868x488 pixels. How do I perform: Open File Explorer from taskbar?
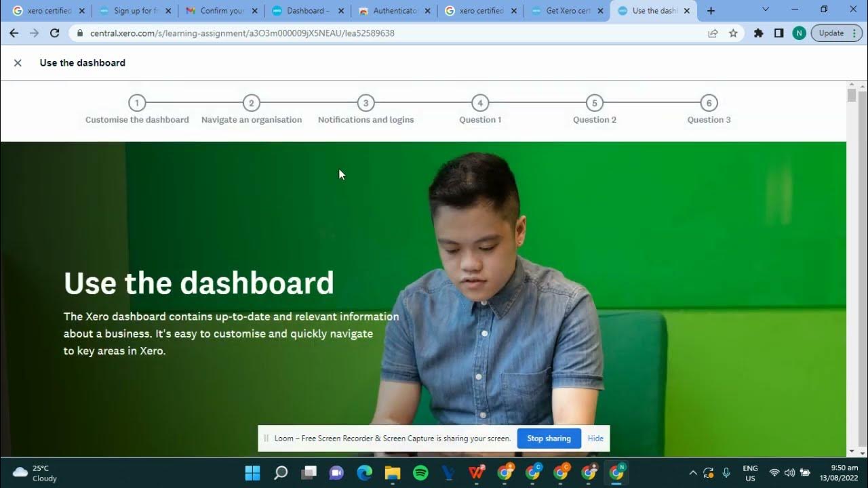pyautogui.click(x=393, y=472)
